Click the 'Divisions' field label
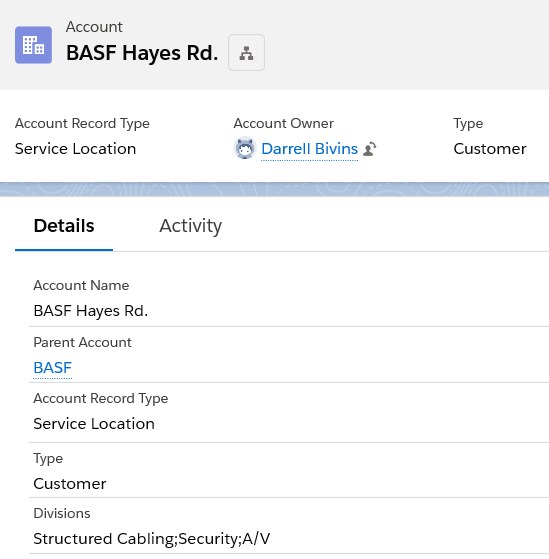 pyautogui.click(x=62, y=513)
